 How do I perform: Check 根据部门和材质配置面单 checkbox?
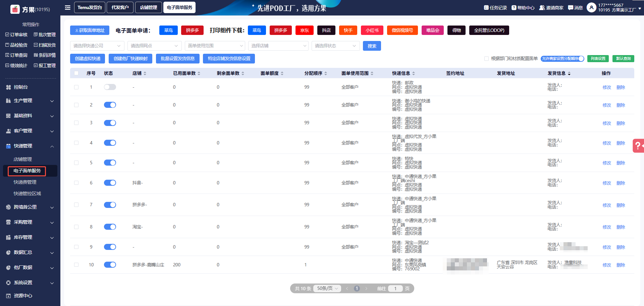coord(486,58)
